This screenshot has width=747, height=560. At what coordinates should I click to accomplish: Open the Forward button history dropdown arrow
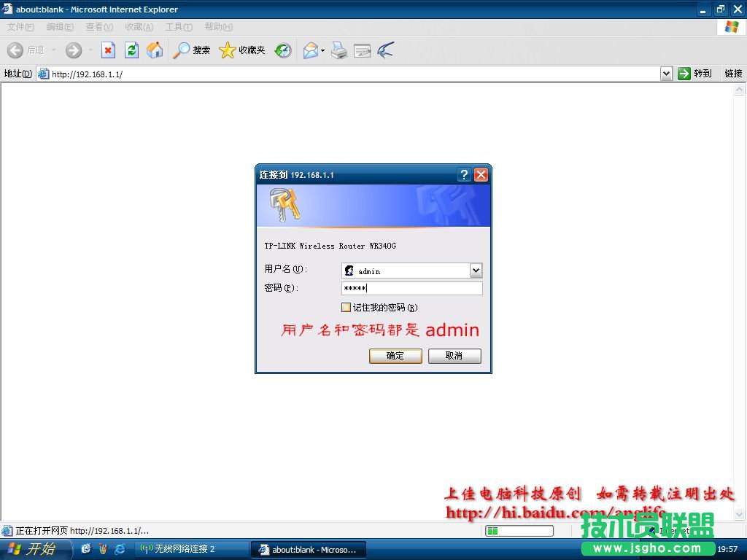click(x=90, y=50)
